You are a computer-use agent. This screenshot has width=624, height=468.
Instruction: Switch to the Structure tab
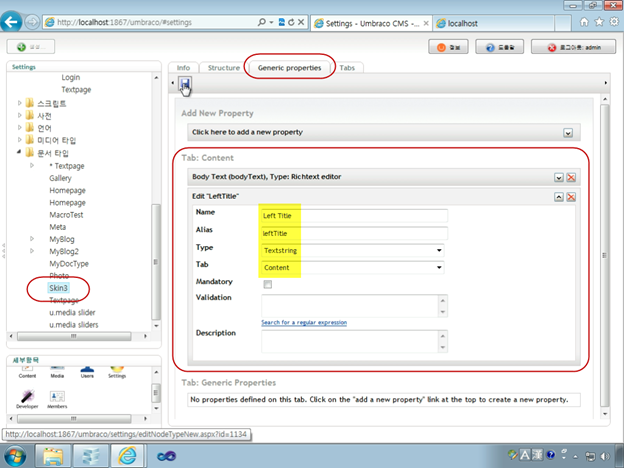224,68
